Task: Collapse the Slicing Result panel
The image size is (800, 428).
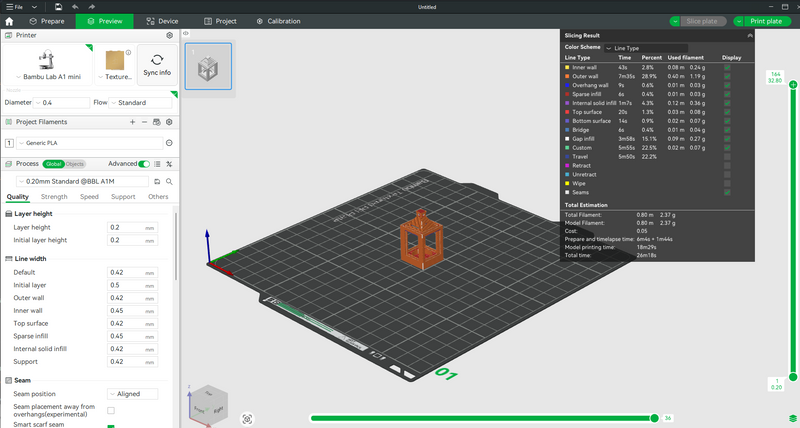Action: click(749, 35)
